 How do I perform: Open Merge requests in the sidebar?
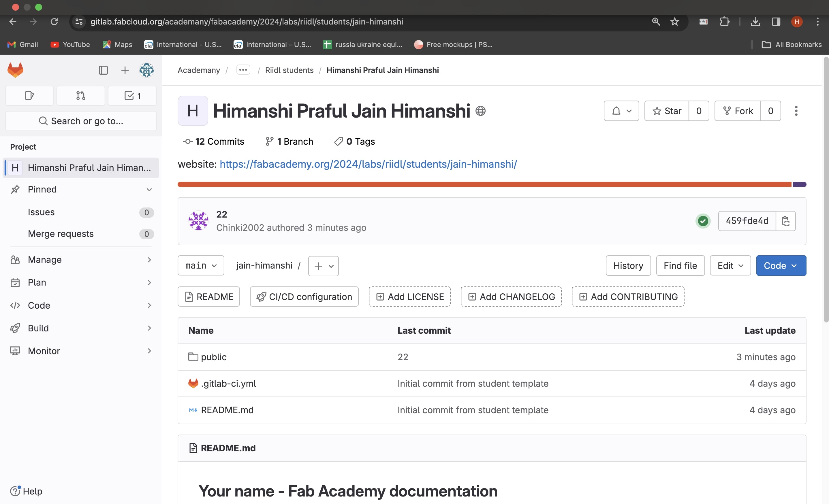point(81,234)
